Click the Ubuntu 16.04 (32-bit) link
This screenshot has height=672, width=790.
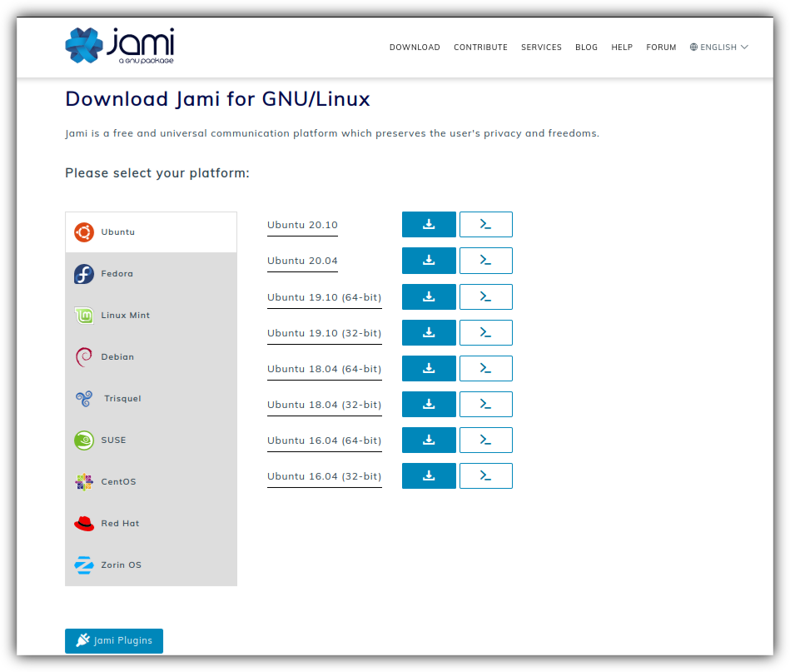325,476
